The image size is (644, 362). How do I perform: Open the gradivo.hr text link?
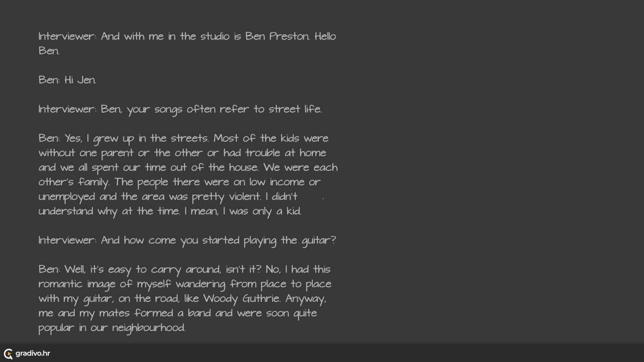click(33, 353)
